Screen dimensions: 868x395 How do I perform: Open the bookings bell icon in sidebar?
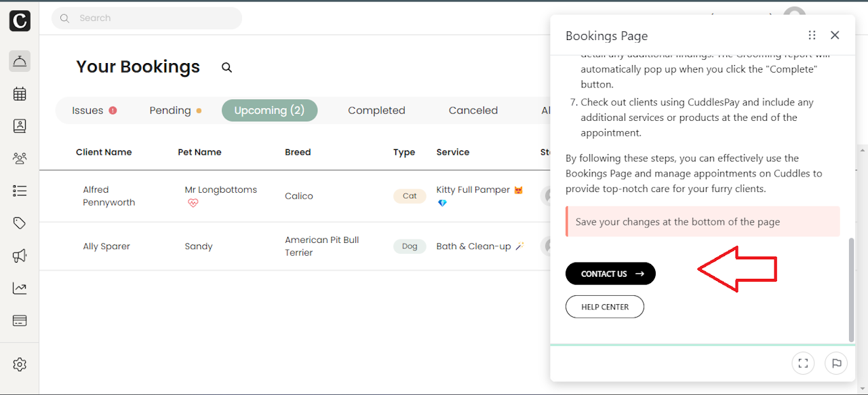tap(20, 62)
